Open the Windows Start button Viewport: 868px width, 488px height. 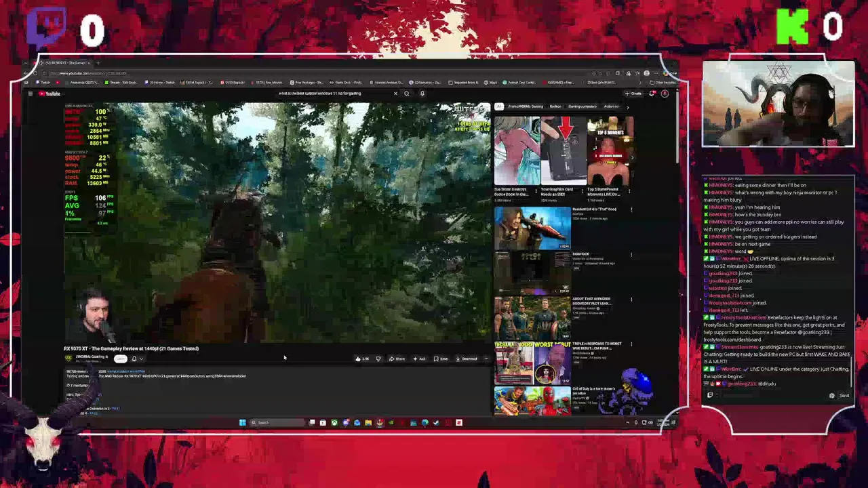point(242,423)
